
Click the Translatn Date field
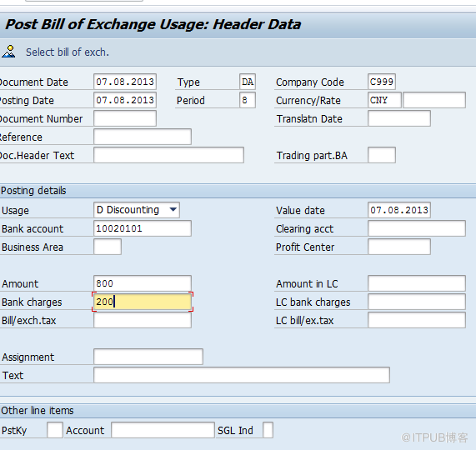point(399,118)
